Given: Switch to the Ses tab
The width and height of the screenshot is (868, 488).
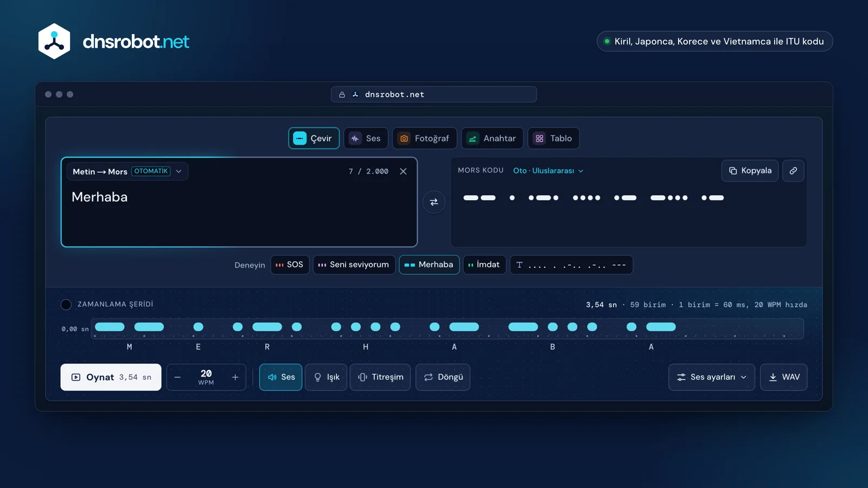Looking at the screenshot, I should pyautogui.click(x=366, y=138).
